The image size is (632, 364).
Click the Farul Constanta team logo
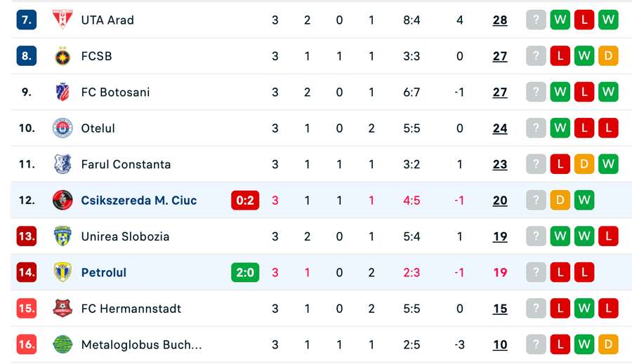62,164
